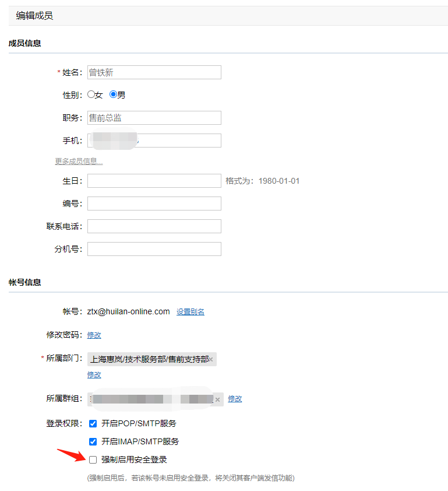Open 设置别名 link next to account

[190, 312]
